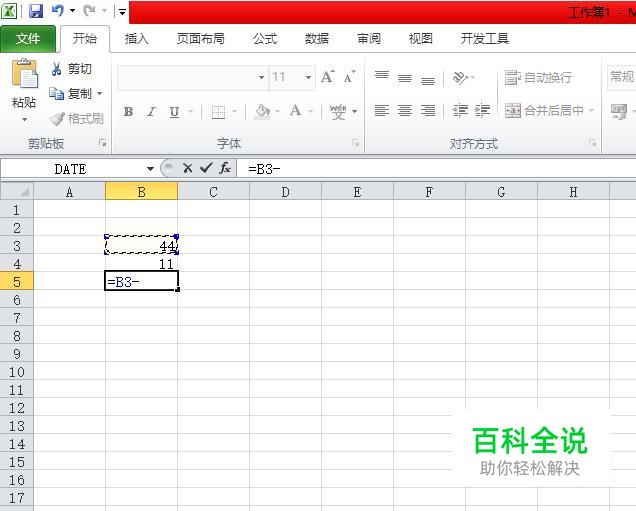Viewport: 636px width, 511px height.
Task: Click the Name Box showing DATE
Action: click(x=73, y=169)
